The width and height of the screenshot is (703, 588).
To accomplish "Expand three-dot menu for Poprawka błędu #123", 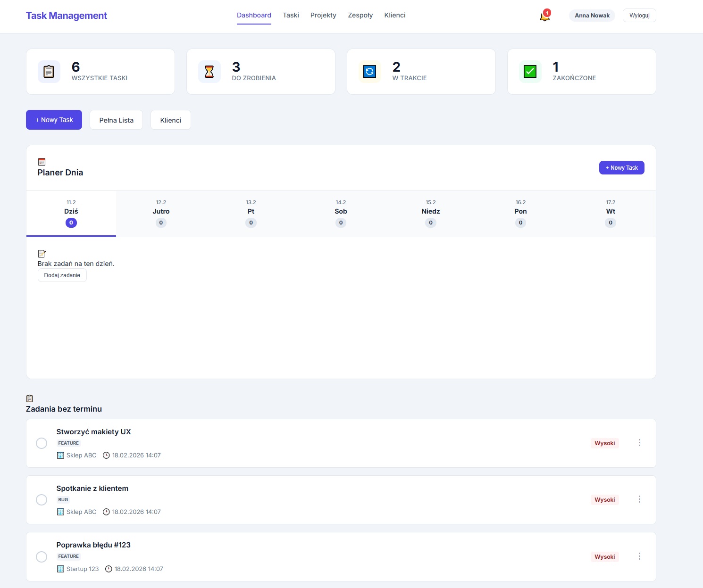I will pyautogui.click(x=639, y=556).
